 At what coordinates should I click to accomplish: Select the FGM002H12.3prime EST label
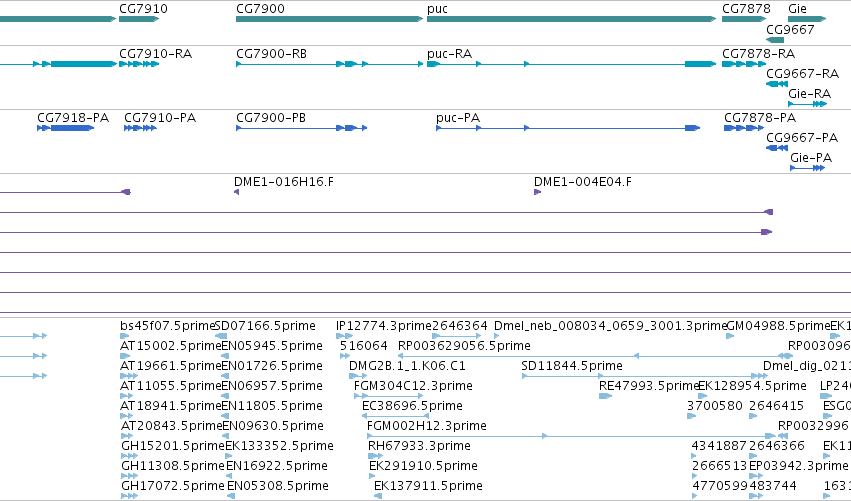click(x=427, y=426)
